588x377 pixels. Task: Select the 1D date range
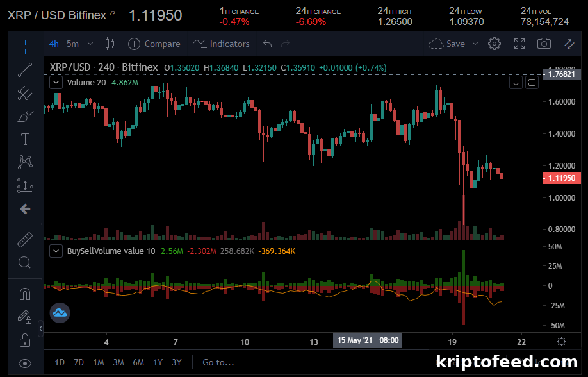coord(60,362)
